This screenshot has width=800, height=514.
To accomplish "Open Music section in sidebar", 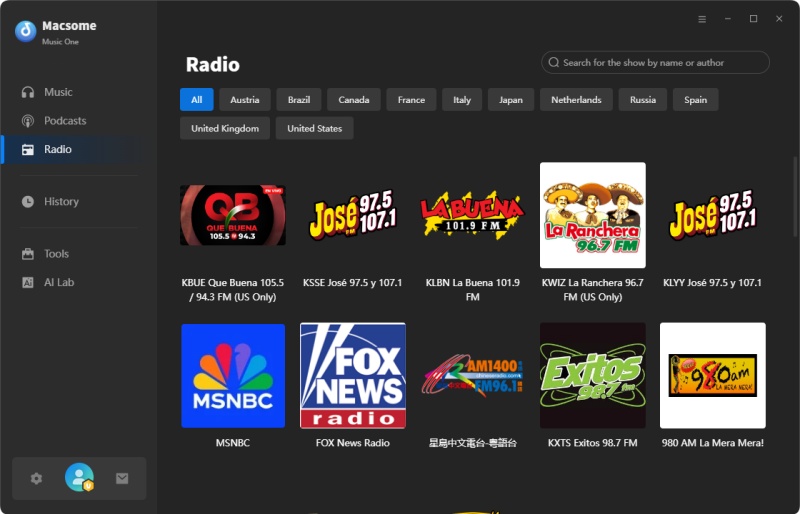I will pyautogui.click(x=58, y=92).
